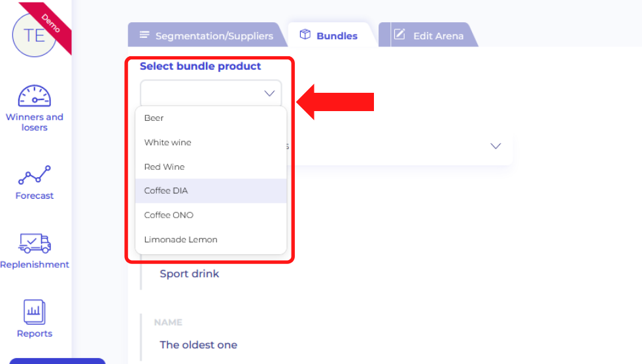Click the Replenishment truck icon
The image size is (642, 364).
click(x=35, y=243)
